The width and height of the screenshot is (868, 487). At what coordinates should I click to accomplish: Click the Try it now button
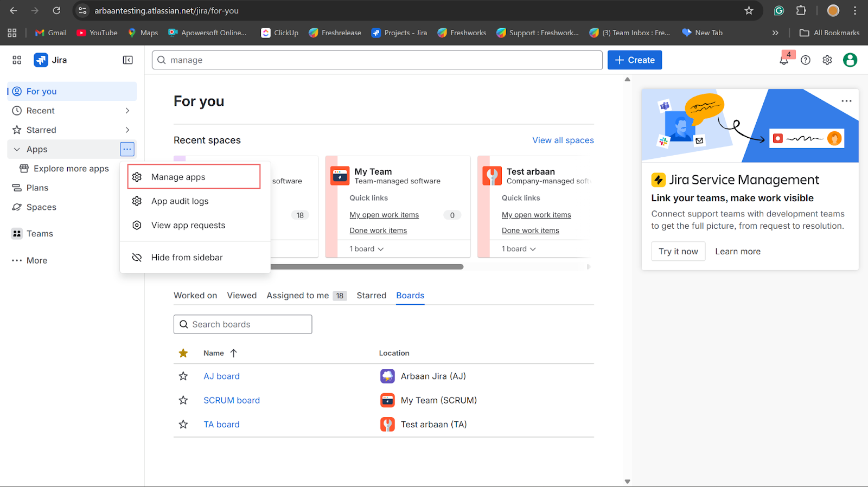pyautogui.click(x=678, y=252)
